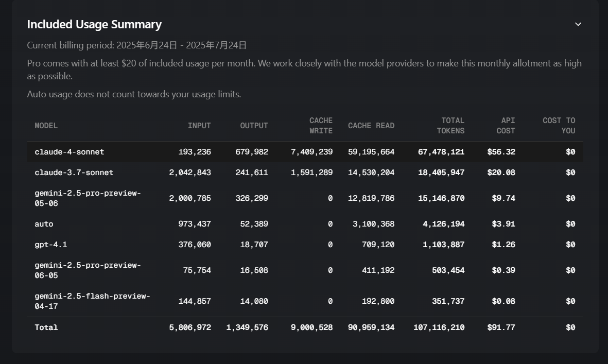This screenshot has width=608, height=364.
Task: Click input value 376,060
Action: 195,245
